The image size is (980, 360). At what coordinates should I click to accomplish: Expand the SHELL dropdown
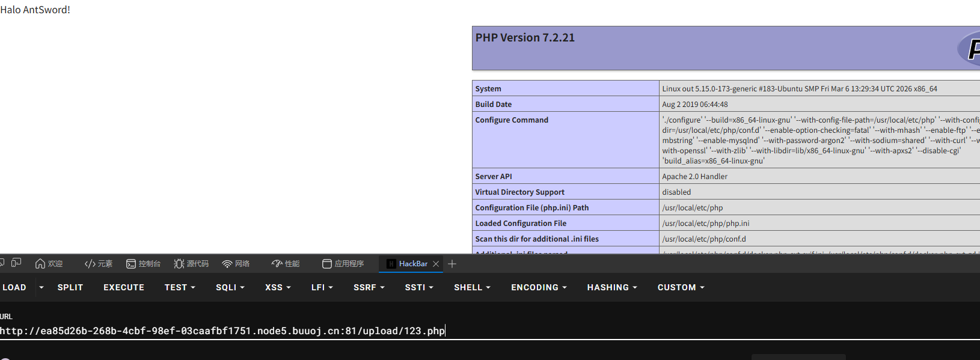click(x=472, y=287)
